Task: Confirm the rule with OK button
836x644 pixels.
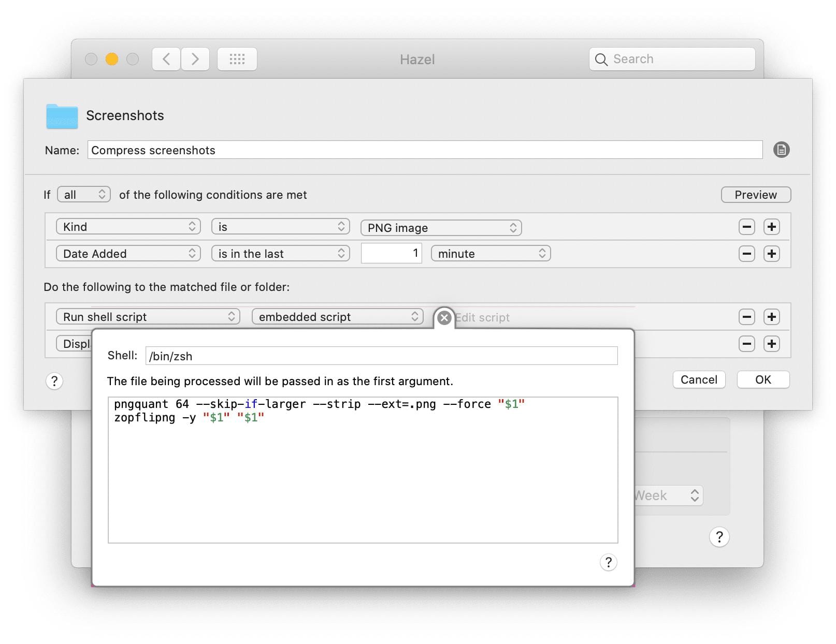Action: coord(763,379)
